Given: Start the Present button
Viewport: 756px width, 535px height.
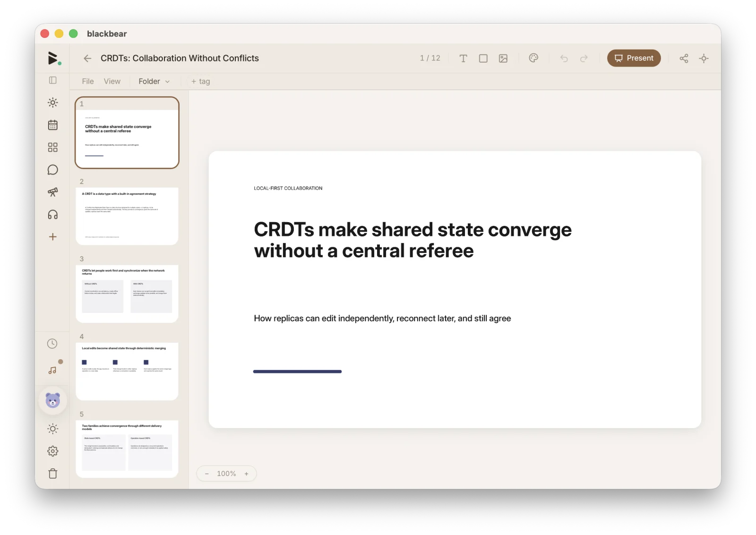Looking at the screenshot, I should (634, 58).
